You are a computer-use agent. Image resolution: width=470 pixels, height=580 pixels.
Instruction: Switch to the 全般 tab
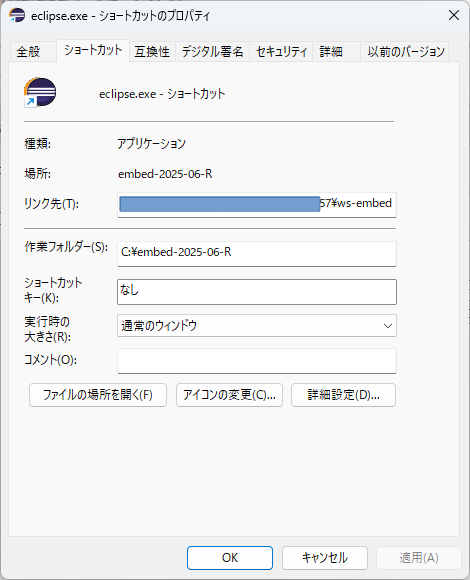[x=33, y=51]
